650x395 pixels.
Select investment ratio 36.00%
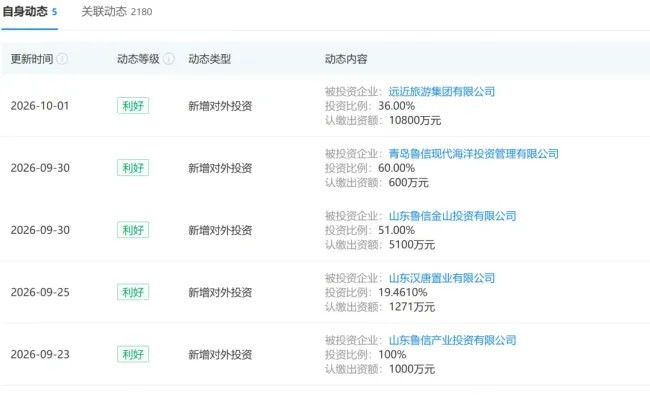(x=396, y=106)
